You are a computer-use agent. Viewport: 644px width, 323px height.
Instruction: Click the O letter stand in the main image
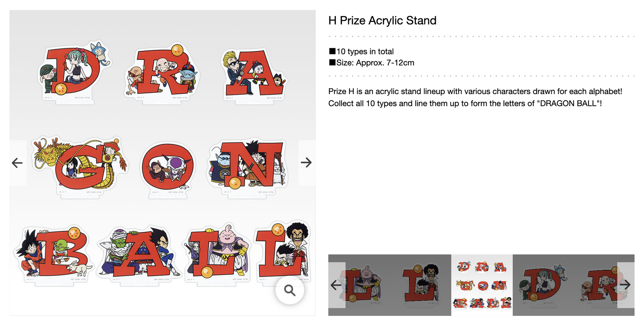click(x=168, y=166)
